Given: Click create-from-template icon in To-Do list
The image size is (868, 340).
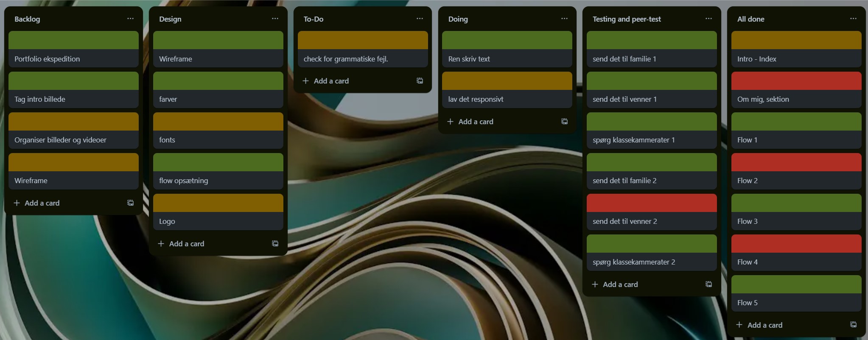Looking at the screenshot, I should click(420, 81).
